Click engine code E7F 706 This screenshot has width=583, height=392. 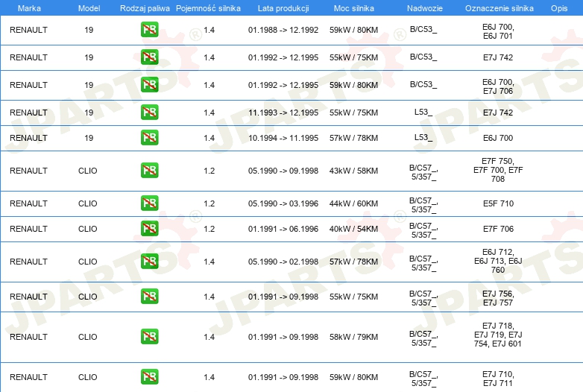tap(498, 229)
